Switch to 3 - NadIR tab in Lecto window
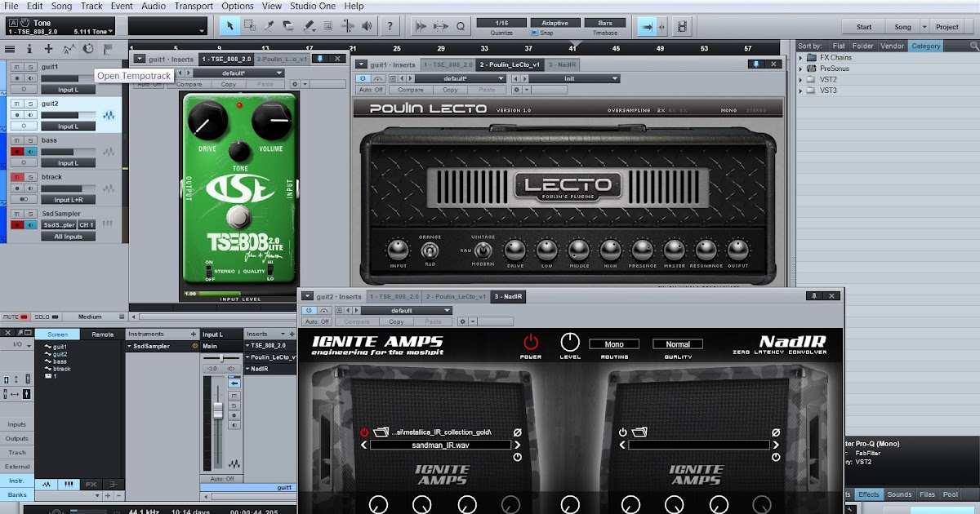The height and width of the screenshot is (514, 980). 562,64
